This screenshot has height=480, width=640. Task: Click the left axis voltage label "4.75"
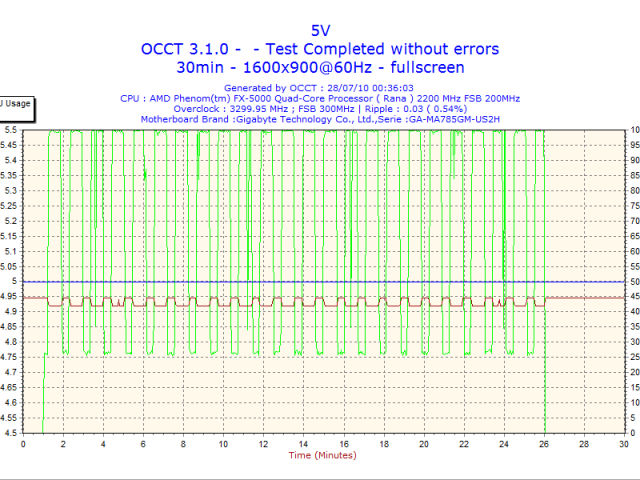coord(9,357)
